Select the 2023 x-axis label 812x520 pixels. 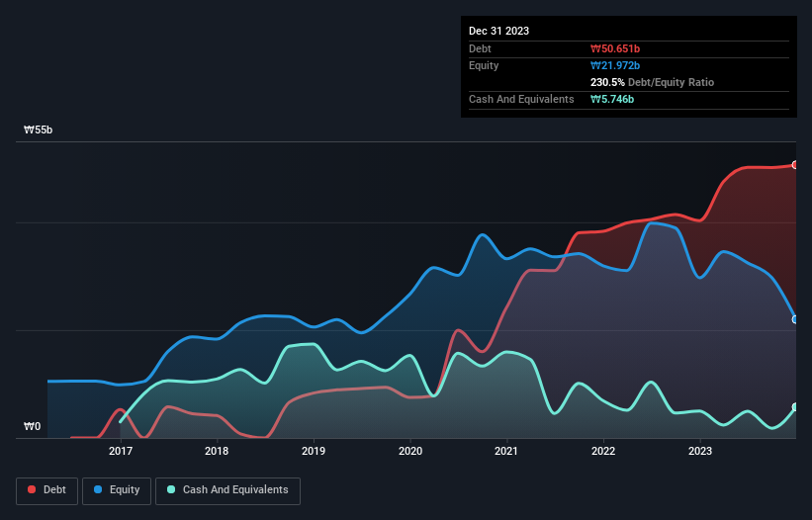click(700, 451)
